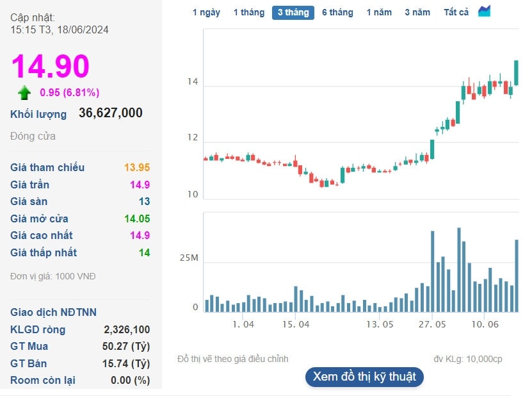Screen dimensions: 532x396
Task: Select the 1 tháng time range tab
Action: (249, 13)
